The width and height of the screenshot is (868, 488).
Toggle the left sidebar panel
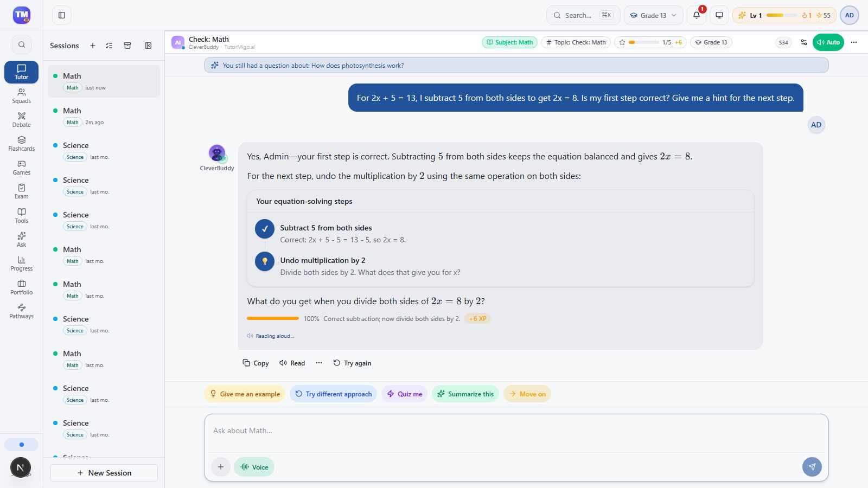click(62, 15)
